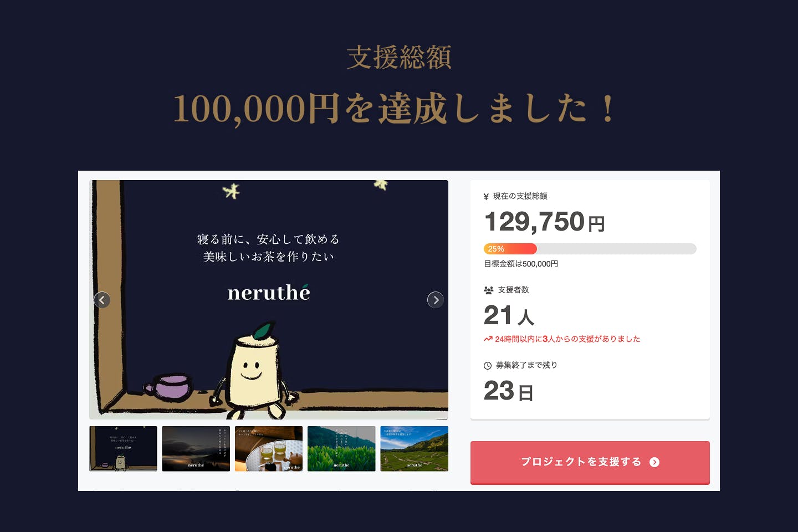Click the 25% funding progress bar
The height and width of the screenshot is (532, 798).
(x=590, y=249)
